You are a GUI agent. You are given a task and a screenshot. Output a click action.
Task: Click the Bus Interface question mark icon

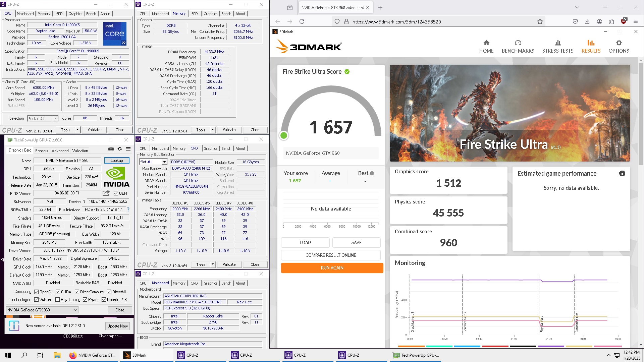coord(128,209)
